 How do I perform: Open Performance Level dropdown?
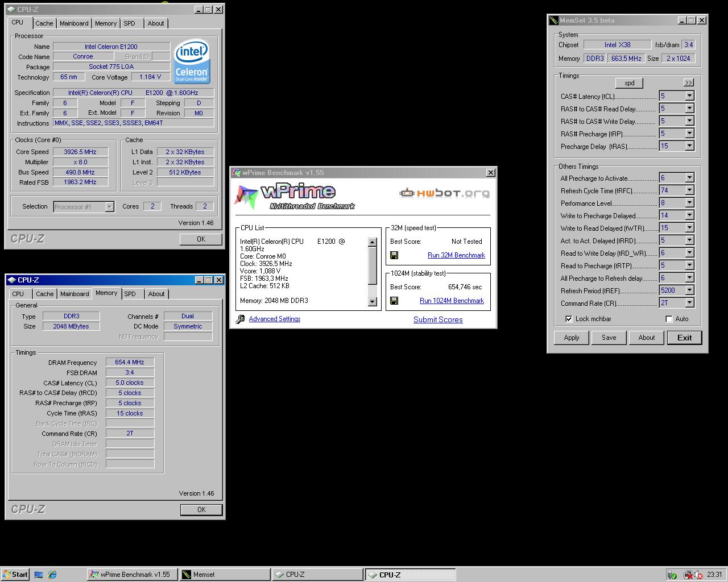pyautogui.click(x=689, y=203)
